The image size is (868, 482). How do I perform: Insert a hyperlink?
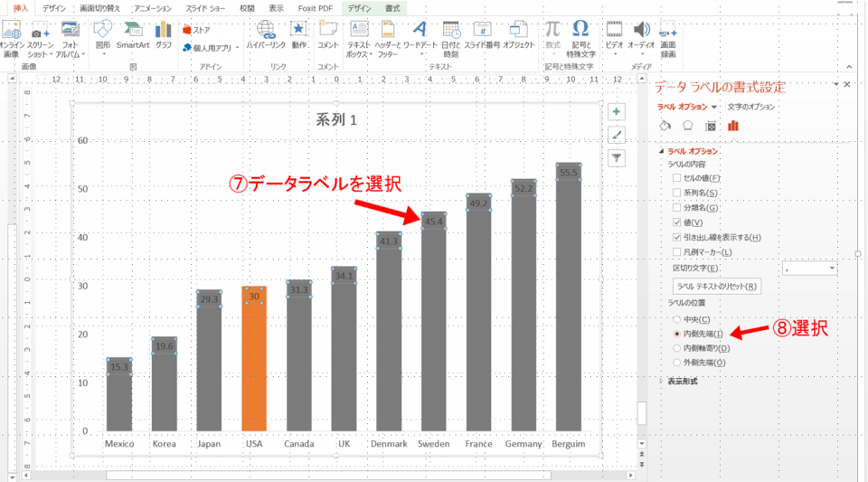[266, 36]
